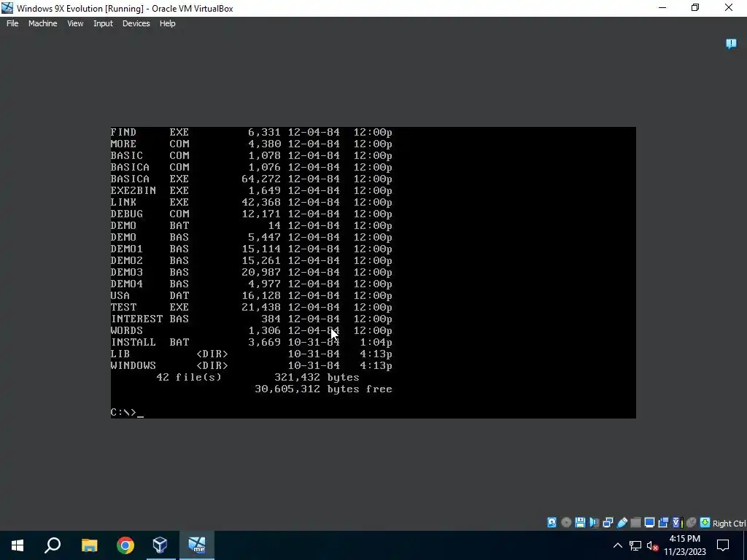Click the '30,605,312 bytes free' text

[323, 389]
